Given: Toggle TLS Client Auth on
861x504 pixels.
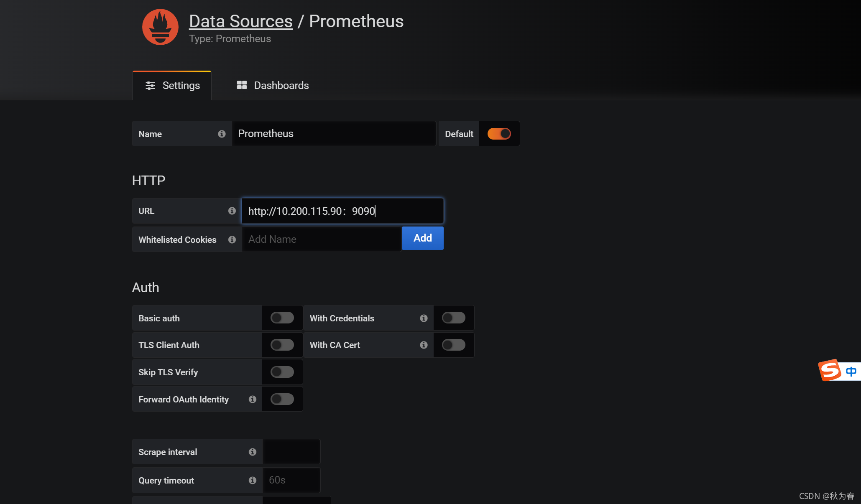Looking at the screenshot, I should point(282,345).
